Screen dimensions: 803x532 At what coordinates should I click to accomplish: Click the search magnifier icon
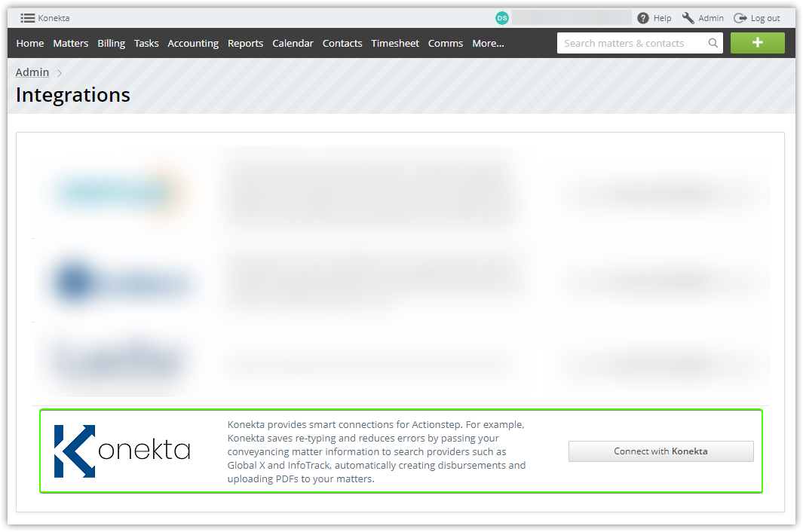713,43
